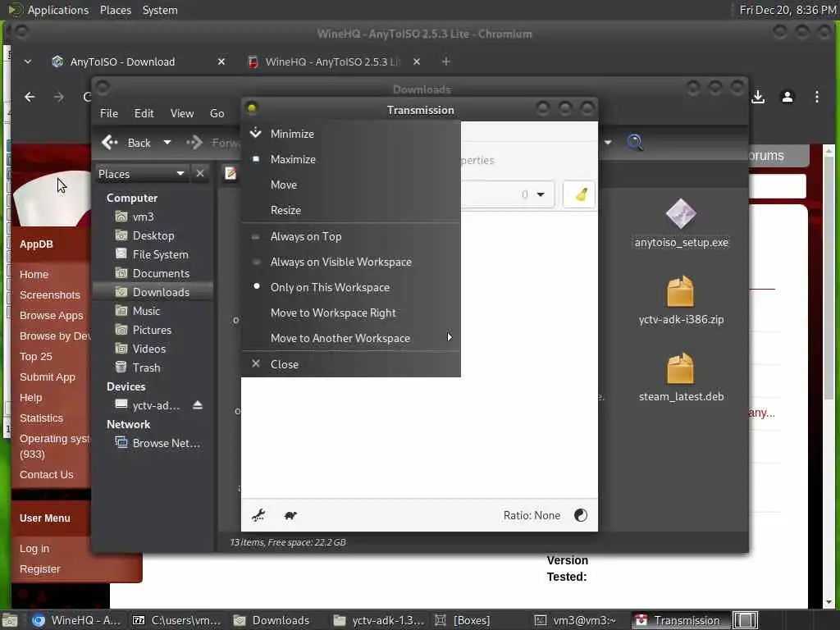This screenshot has height=630, width=840.
Task: Choose Maximize from window menu
Action: (351, 159)
